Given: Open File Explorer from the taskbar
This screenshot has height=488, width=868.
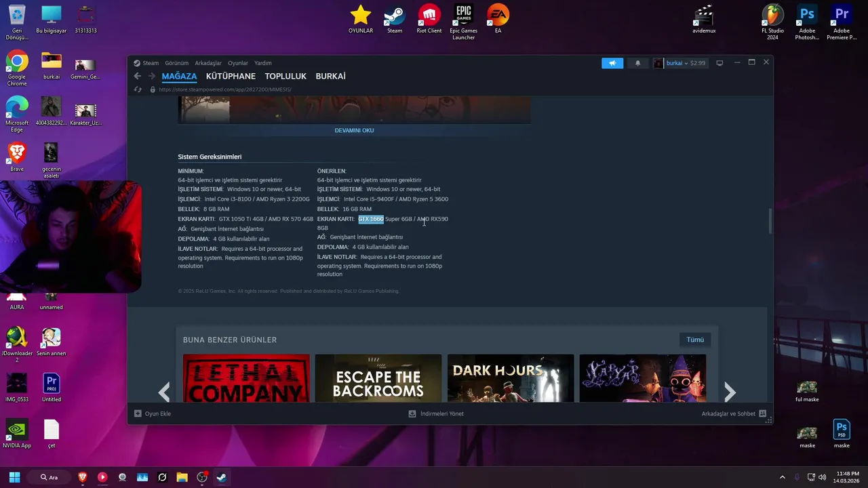Looking at the screenshot, I should click(182, 477).
